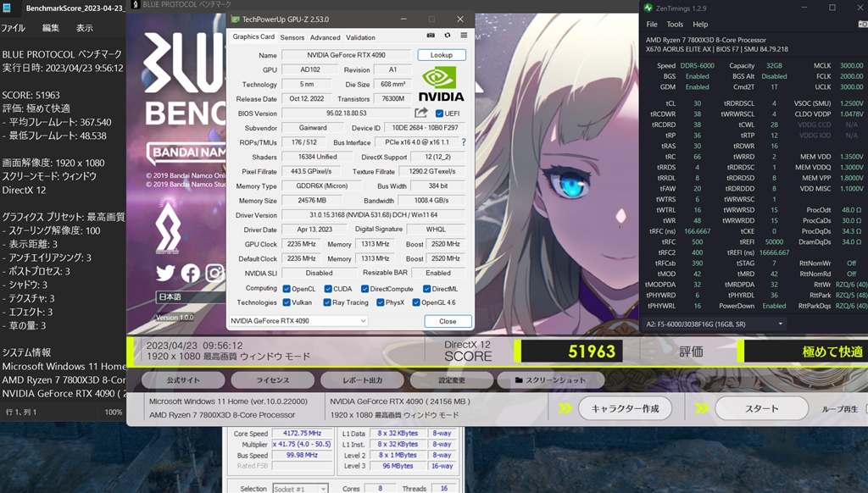868x493 pixels.
Task: Click the キャラクター作成 button
Action: click(x=625, y=408)
